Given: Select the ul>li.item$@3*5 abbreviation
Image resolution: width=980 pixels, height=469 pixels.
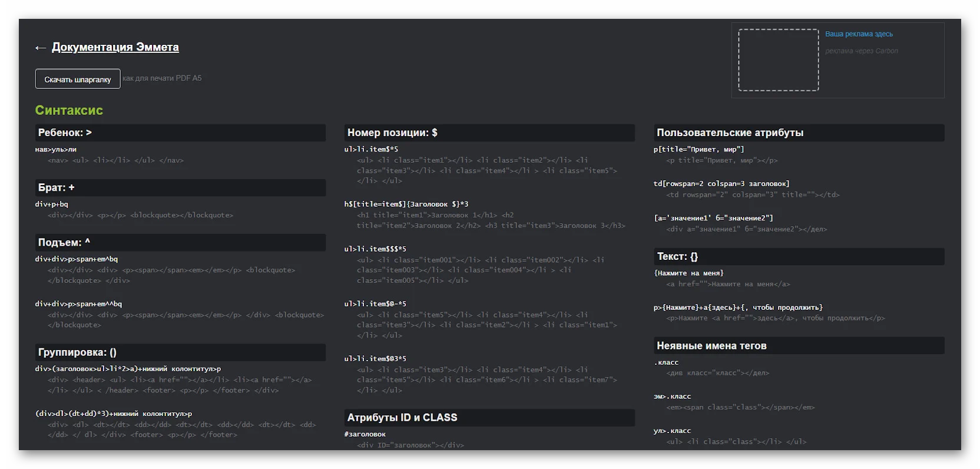Looking at the screenshot, I should coord(376,359).
